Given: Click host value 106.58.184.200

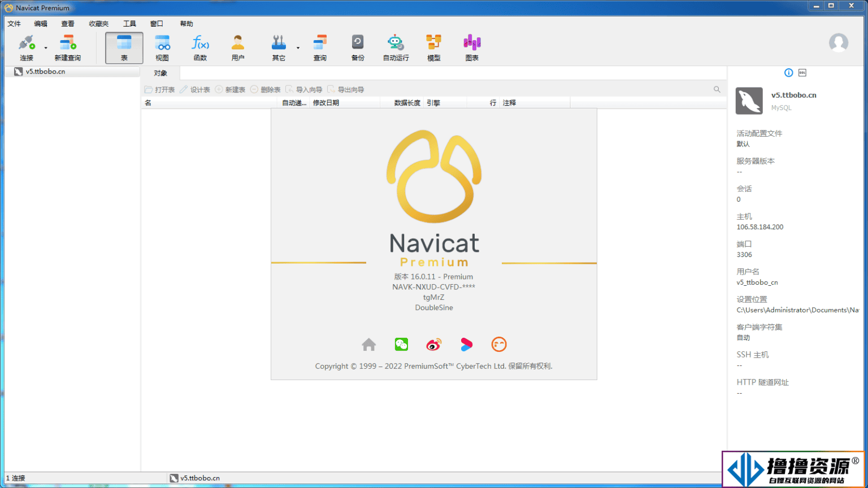Looking at the screenshot, I should tap(760, 227).
